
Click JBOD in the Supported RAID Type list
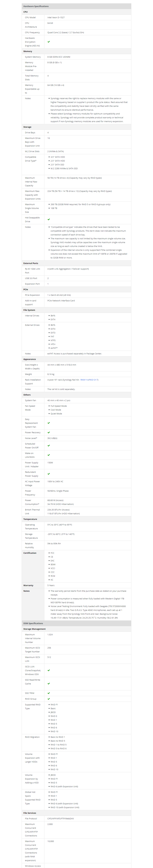click(53, 712)
